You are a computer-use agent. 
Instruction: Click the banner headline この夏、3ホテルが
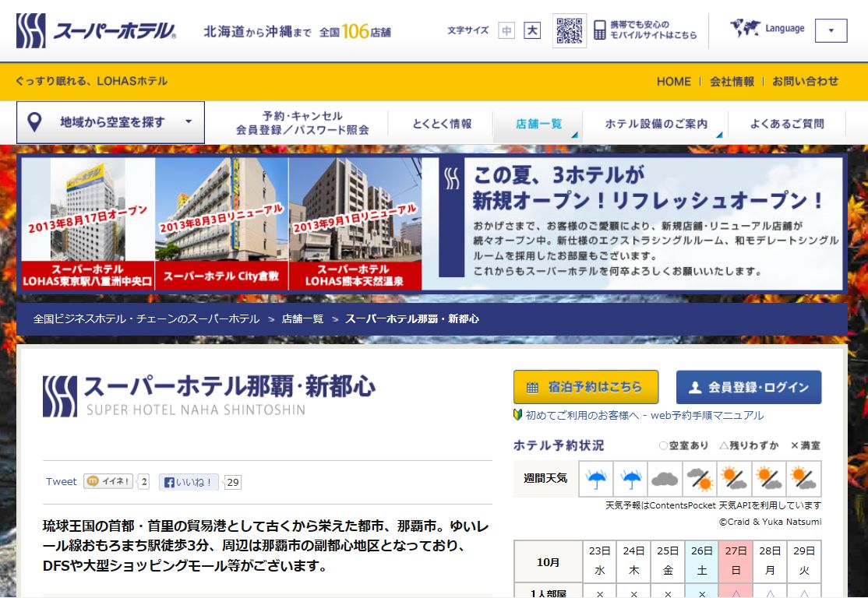[559, 176]
